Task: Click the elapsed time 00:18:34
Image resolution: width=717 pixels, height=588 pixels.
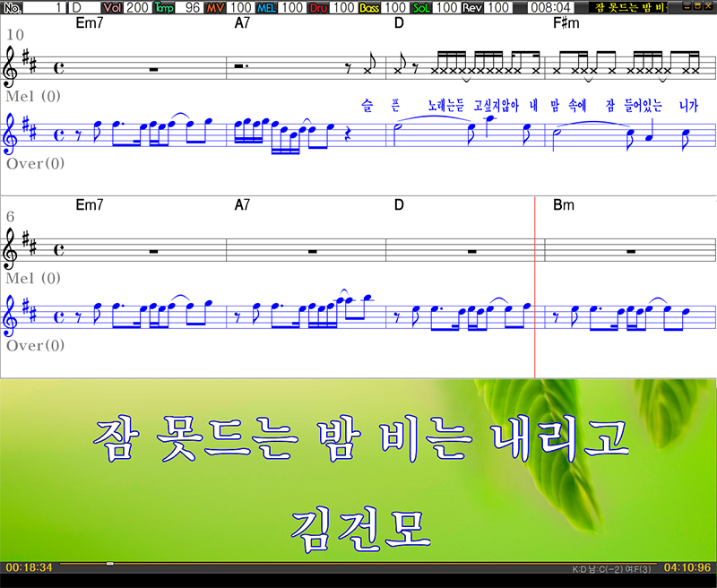Action: pos(30,567)
